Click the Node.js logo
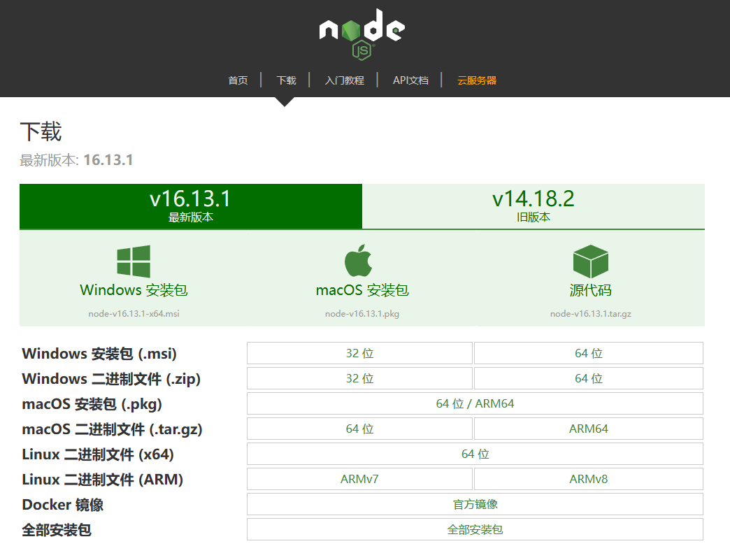The height and width of the screenshot is (560, 730). point(362,34)
